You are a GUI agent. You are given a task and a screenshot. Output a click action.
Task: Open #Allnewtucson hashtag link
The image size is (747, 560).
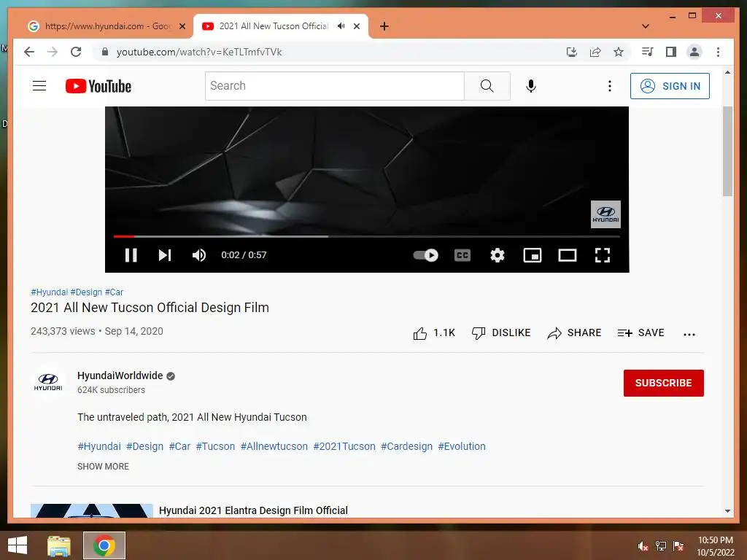click(x=274, y=446)
